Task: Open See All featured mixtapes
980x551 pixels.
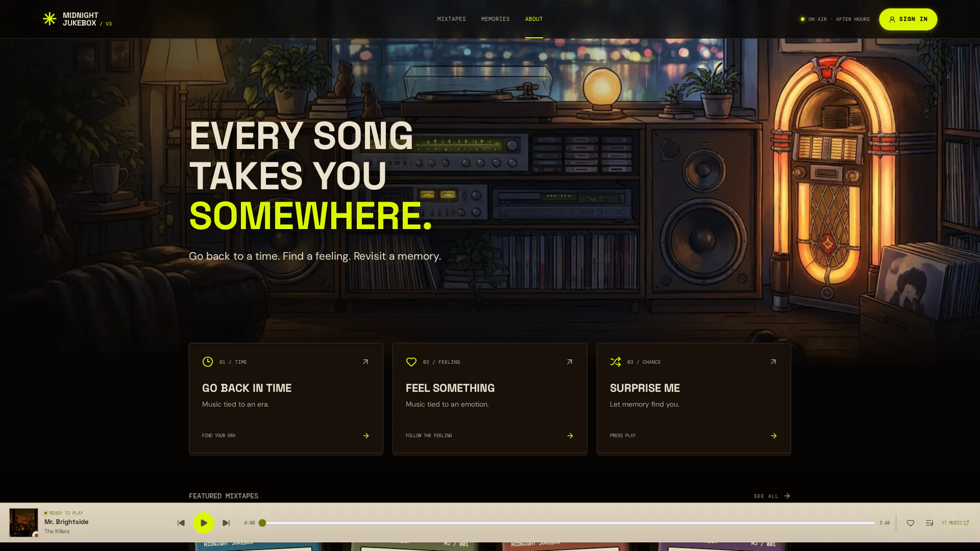Action: (x=772, y=496)
